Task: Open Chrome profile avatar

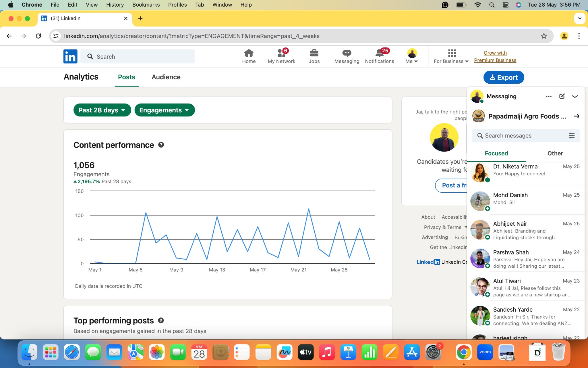Action: [564, 36]
